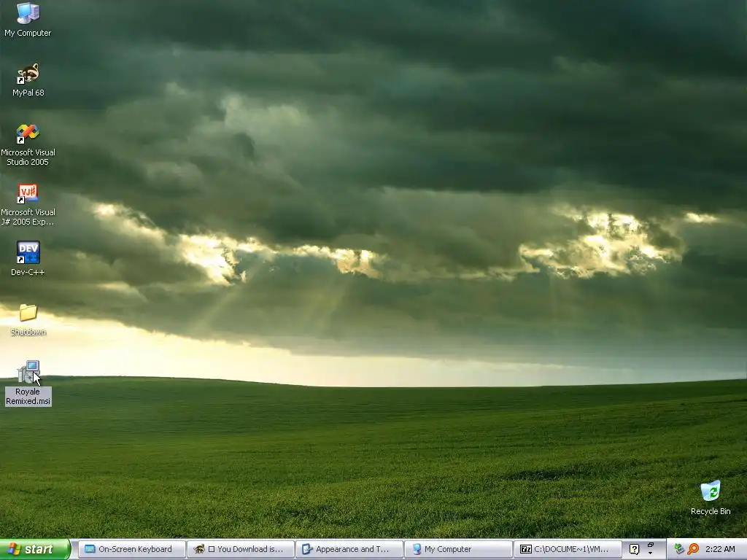The width and height of the screenshot is (747, 560).
Task: Select Microsoft Visual Studio 2005 shortcut
Action: (28, 145)
